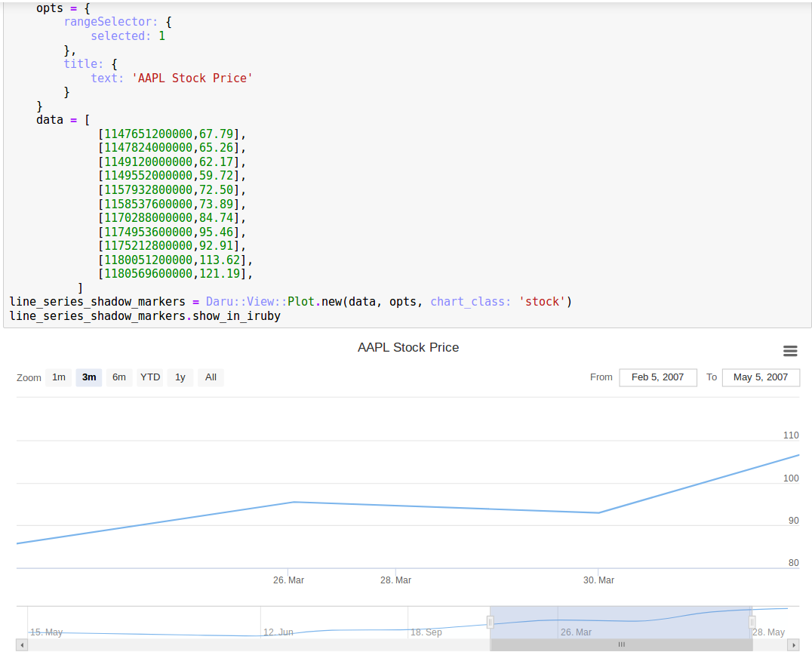Viewport: 812px width, 652px height.
Task: Click the selected navigator range area
Action: [621, 622]
